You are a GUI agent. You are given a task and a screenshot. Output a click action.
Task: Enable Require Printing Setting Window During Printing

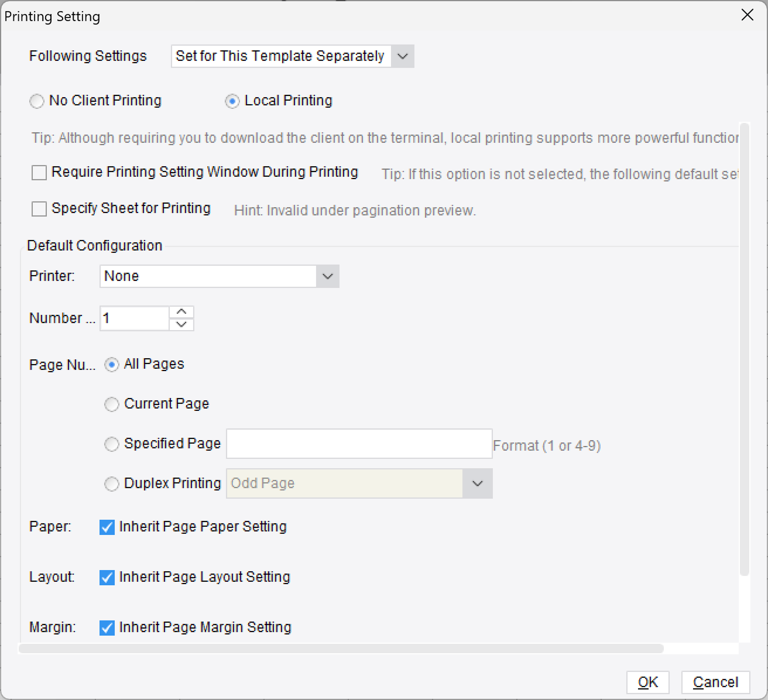pos(39,172)
